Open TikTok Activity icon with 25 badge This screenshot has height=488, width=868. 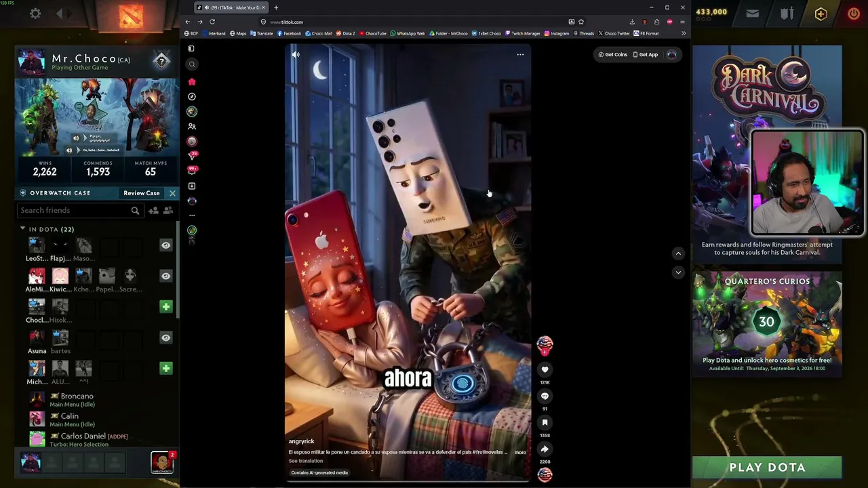[x=192, y=156]
